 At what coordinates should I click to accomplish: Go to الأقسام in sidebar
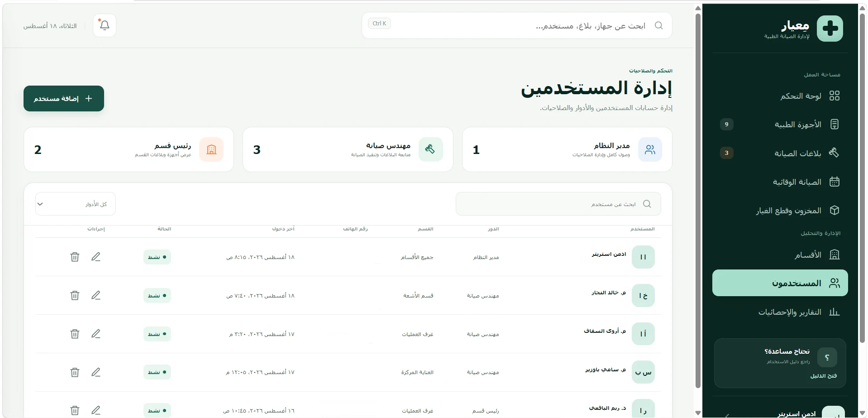click(x=780, y=255)
